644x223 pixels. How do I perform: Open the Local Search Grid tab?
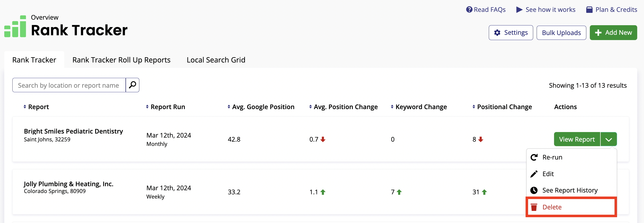tap(216, 60)
